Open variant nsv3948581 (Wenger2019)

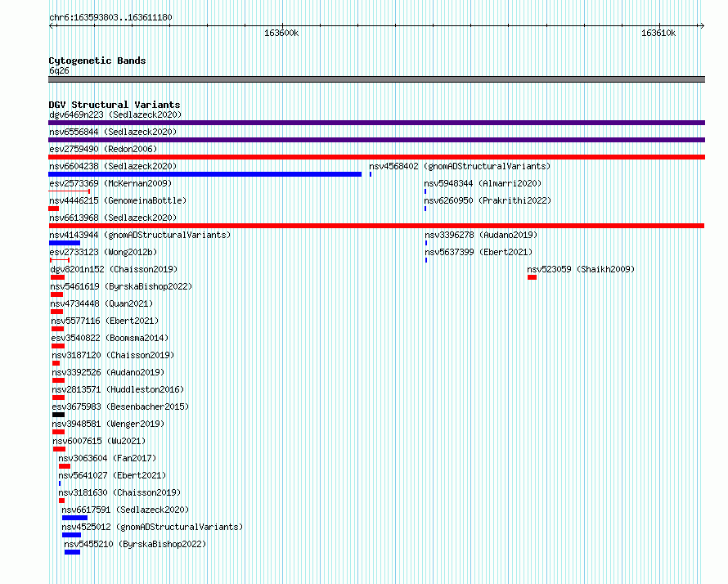click(x=108, y=424)
